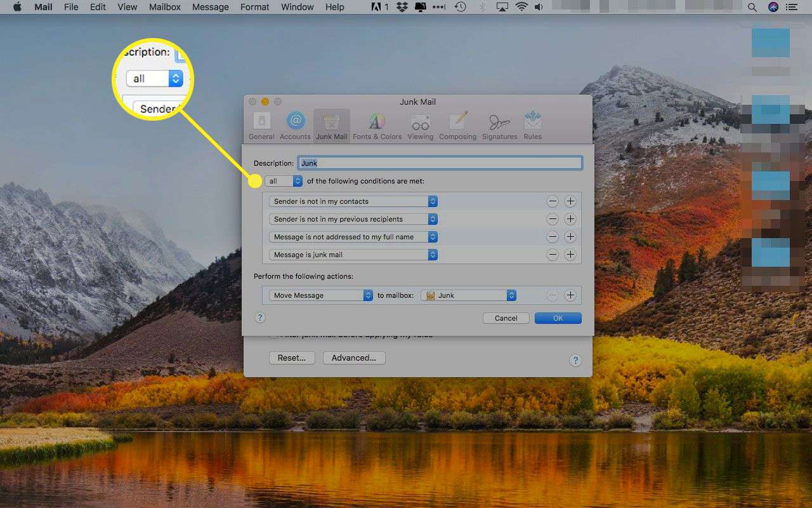Click the Description text field
Screen dimensions: 812x508
pyautogui.click(x=440, y=163)
